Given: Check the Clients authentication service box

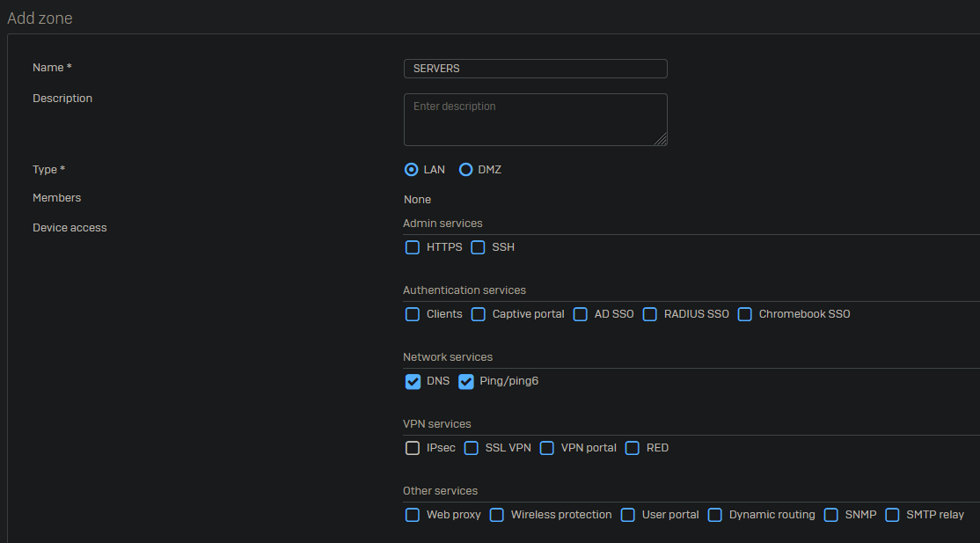Looking at the screenshot, I should point(413,314).
